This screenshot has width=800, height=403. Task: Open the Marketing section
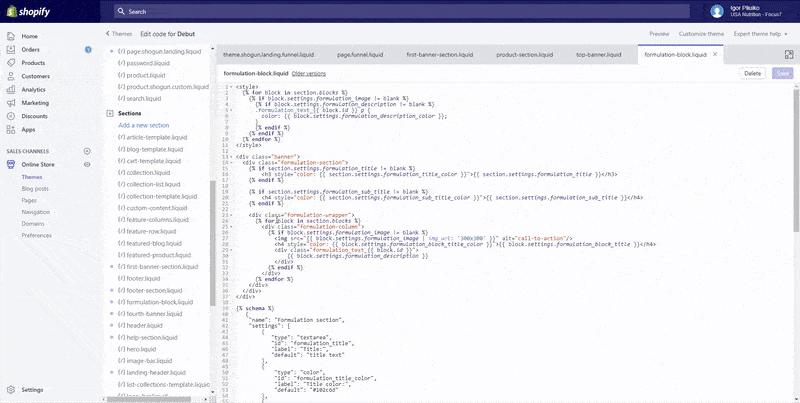(x=35, y=103)
